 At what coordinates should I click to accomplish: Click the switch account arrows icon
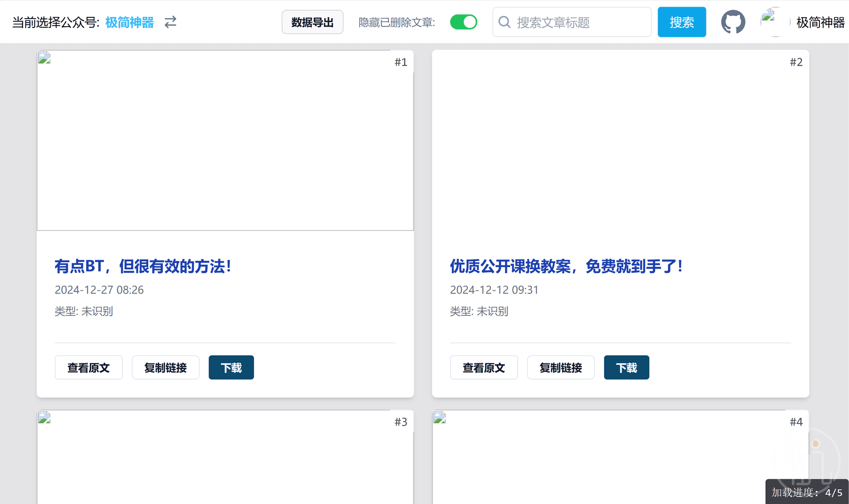170,22
